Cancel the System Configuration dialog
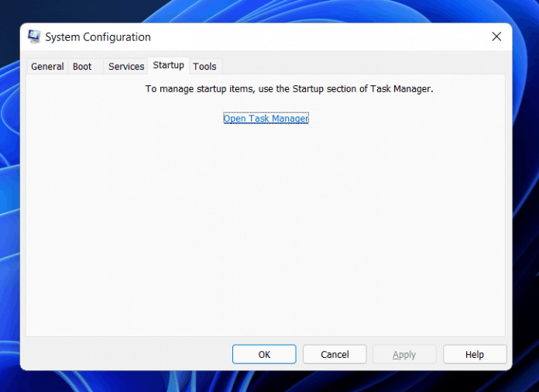 pyautogui.click(x=335, y=354)
